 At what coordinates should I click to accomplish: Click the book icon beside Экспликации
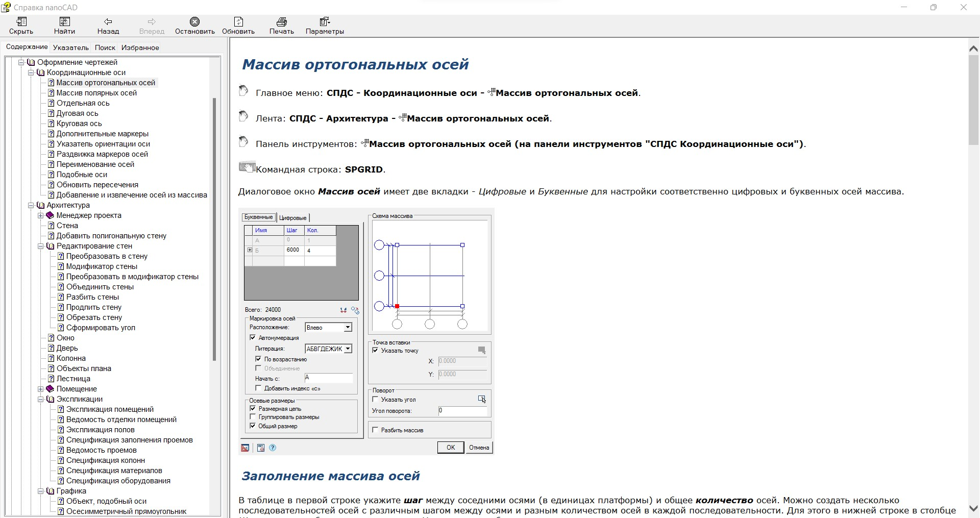click(x=50, y=399)
